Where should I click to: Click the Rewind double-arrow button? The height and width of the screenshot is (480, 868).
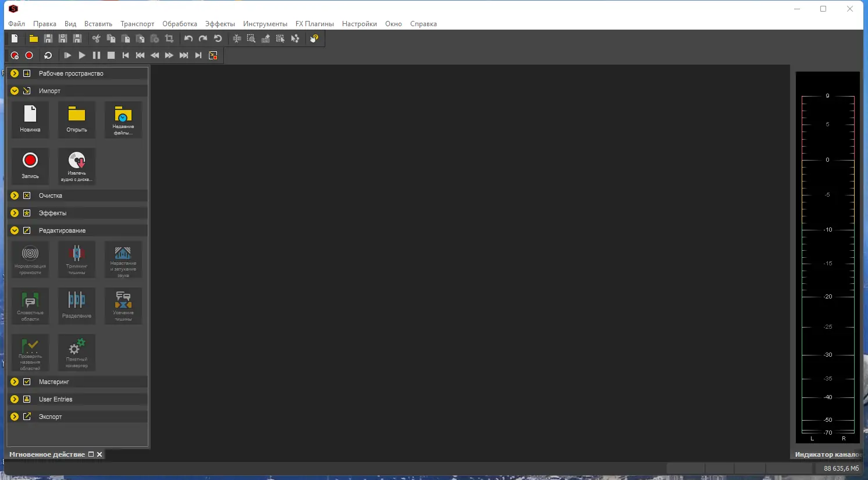point(155,55)
